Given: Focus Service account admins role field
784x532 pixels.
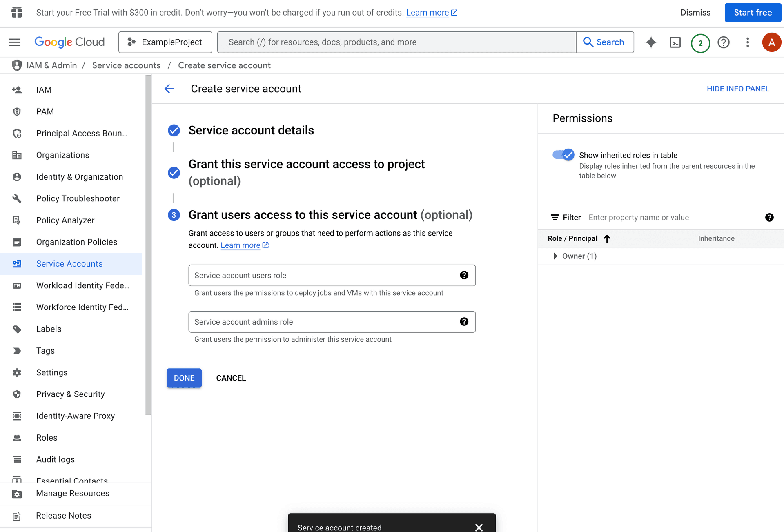Looking at the screenshot, I should tap(332, 322).
